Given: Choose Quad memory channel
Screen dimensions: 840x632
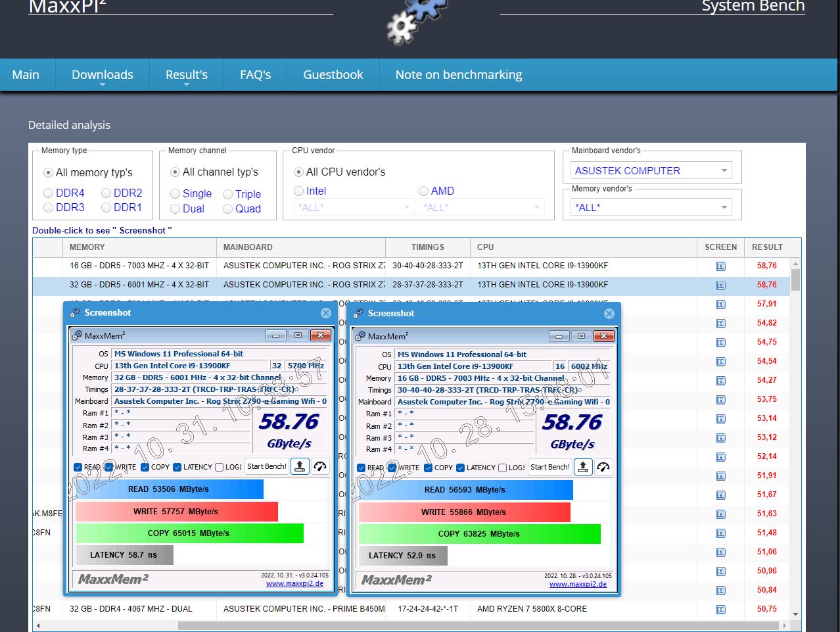Looking at the screenshot, I should click(227, 209).
